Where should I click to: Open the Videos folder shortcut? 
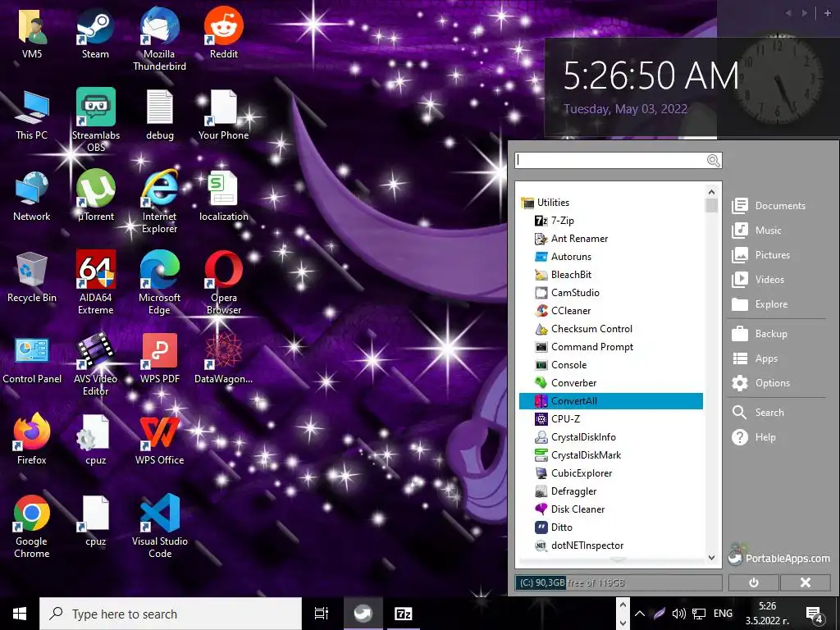click(758, 280)
